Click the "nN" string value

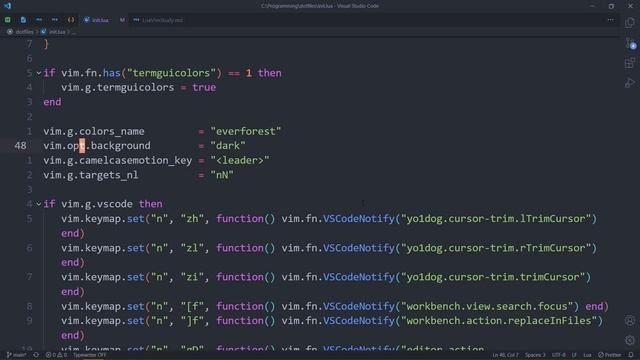[222, 175]
